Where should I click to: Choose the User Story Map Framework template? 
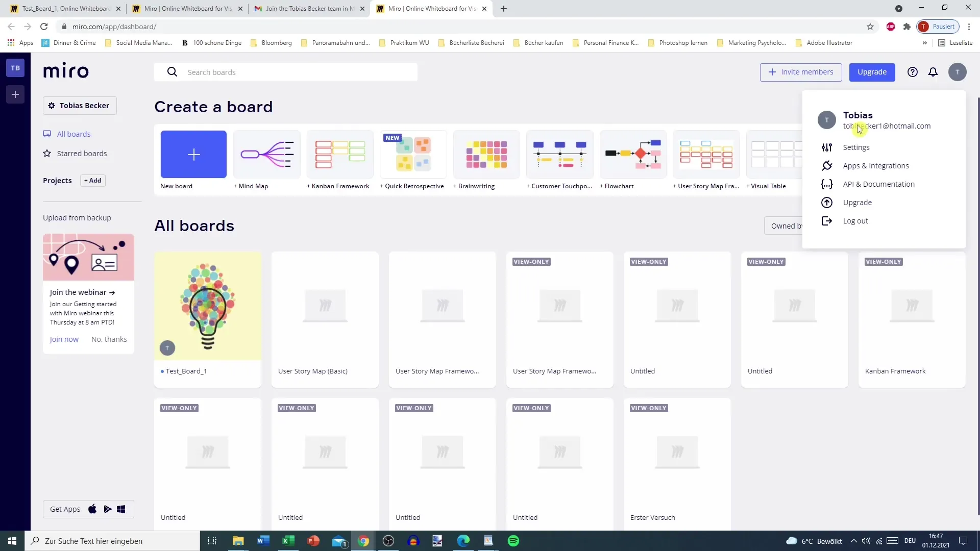pyautogui.click(x=706, y=154)
